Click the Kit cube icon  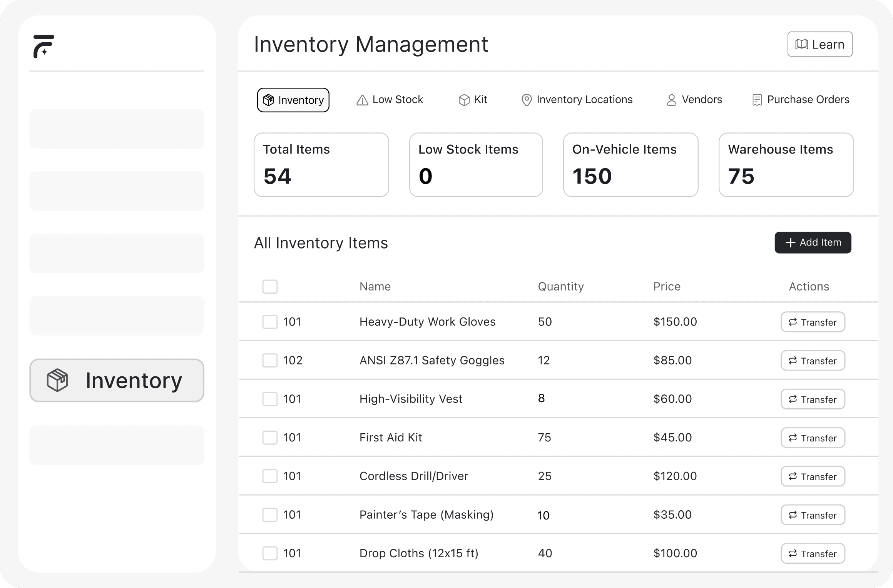pos(464,100)
